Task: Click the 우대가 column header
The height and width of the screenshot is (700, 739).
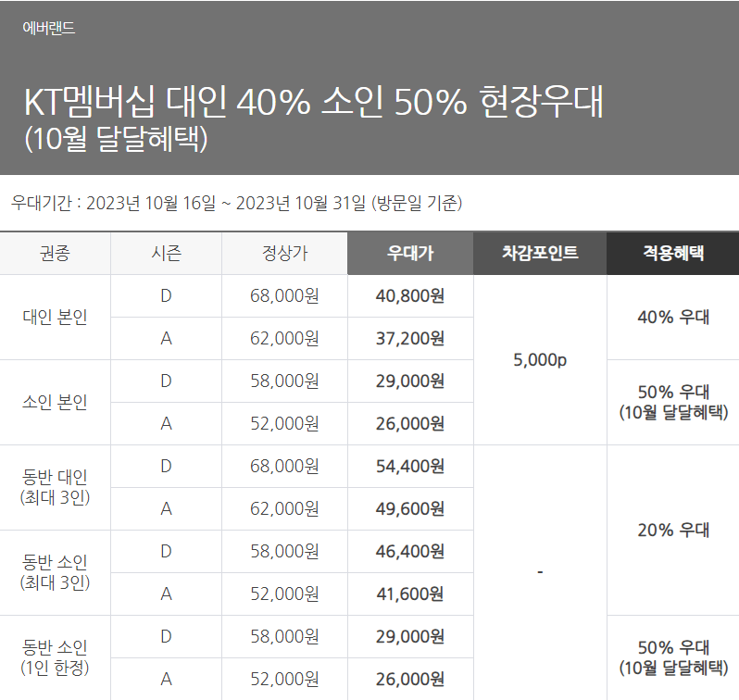Action: pyautogui.click(x=410, y=253)
